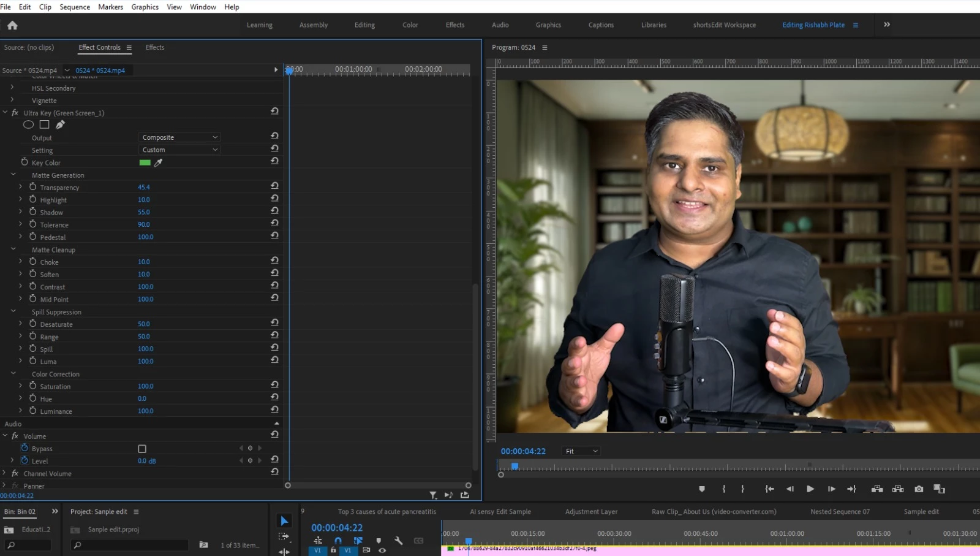This screenshot has height=556, width=980.
Task: Expand the Vignette section
Action: pyautogui.click(x=12, y=99)
